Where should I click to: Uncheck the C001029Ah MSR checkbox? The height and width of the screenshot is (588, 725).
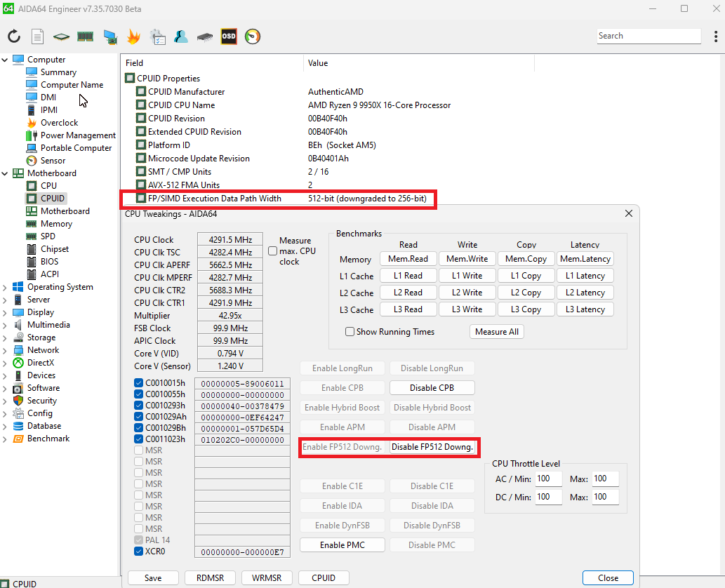138,417
